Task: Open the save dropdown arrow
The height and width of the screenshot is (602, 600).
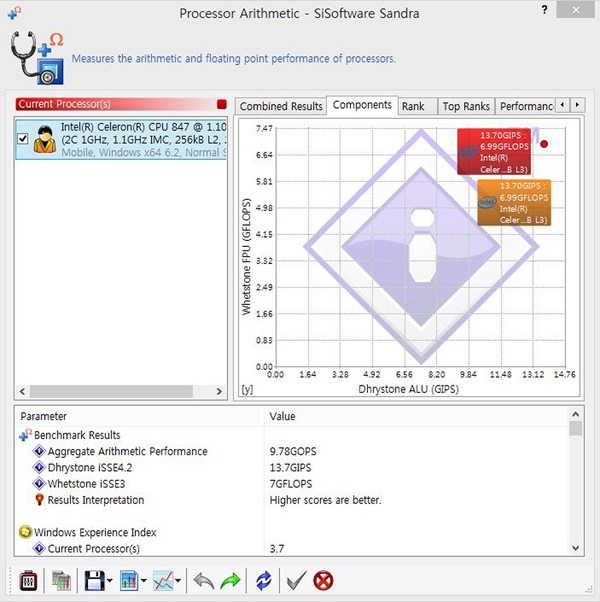Action: (x=109, y=581)
